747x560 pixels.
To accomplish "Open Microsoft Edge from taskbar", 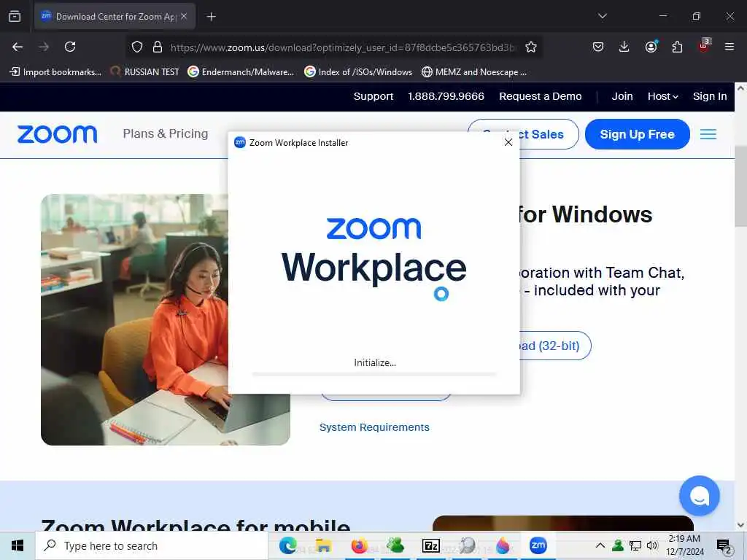I will tap(287, 545).
